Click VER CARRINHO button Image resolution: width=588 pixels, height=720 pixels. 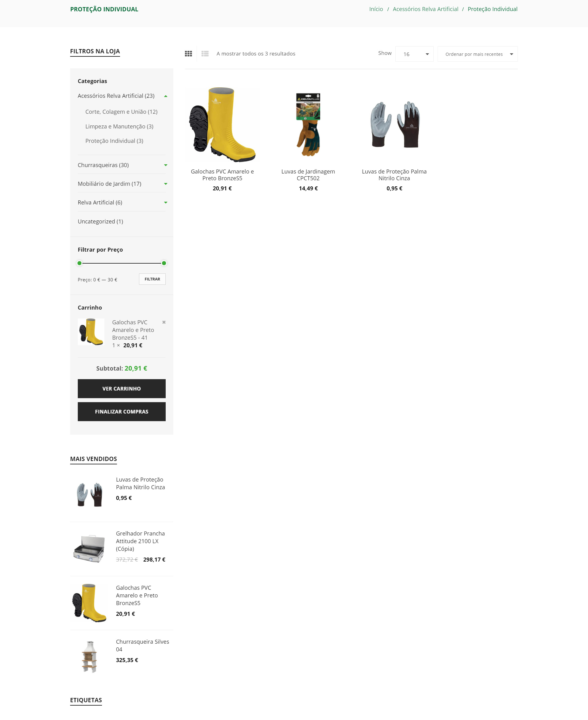(x=122, y=388)
